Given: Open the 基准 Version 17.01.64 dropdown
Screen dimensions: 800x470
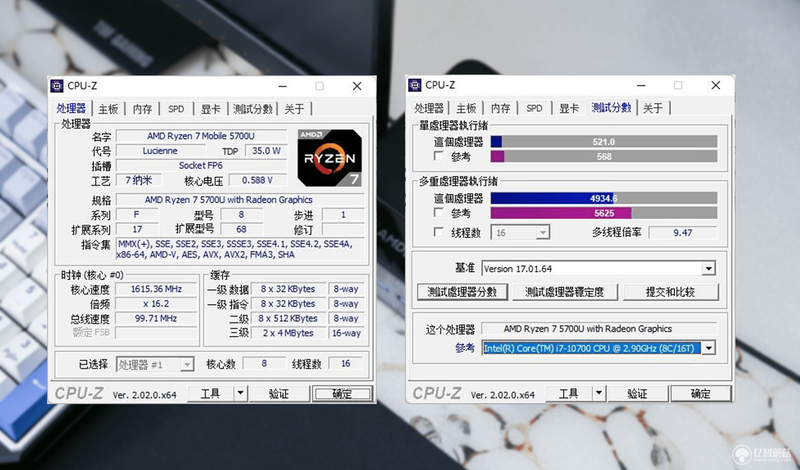Looking at the screenshot, I should tap(598, 268).
